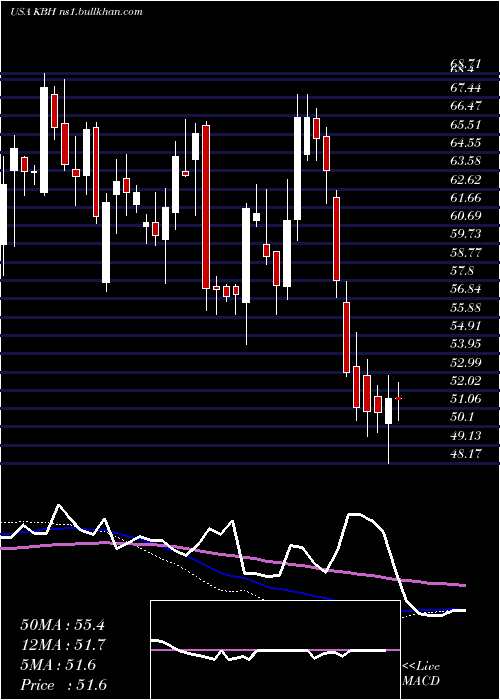Click the 57.8 price level label
500x700 pixels.
(x=462, y=271)
